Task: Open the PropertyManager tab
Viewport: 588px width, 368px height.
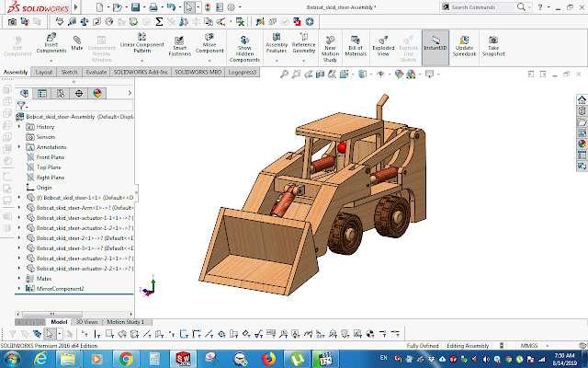Action: point(42,93)
